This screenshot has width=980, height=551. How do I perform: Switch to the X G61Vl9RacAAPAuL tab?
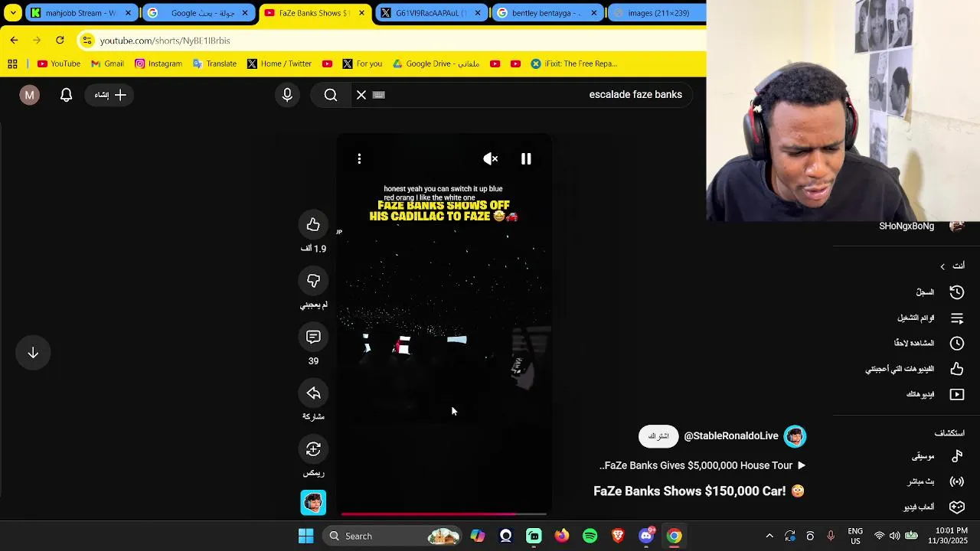[431, 13]
